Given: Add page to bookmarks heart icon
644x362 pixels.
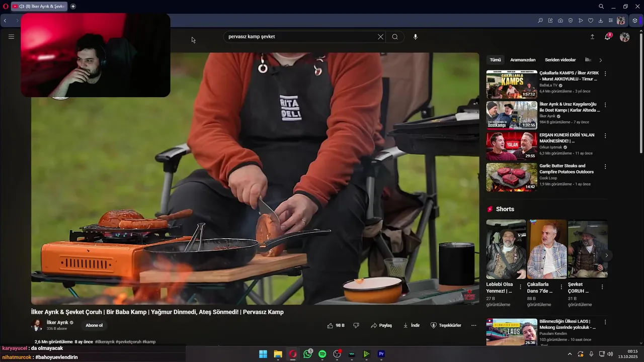Looking at the screenshot, I should [x=591, y=21].
